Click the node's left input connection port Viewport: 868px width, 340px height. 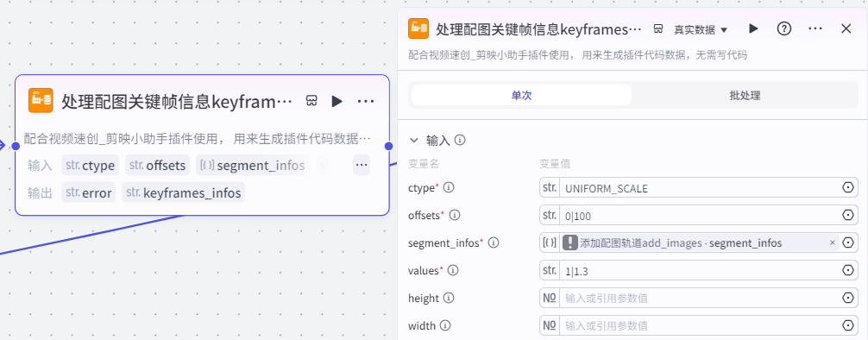(16, 146)
